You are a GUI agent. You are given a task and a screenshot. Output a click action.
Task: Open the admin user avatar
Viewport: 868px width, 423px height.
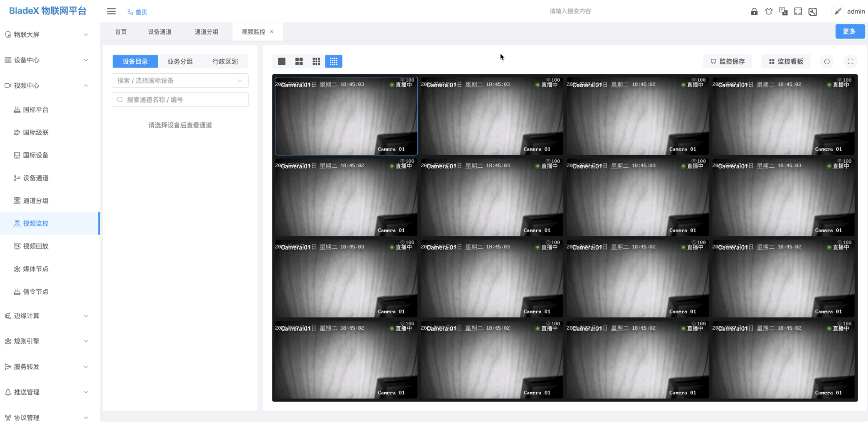tap(838, 11)
